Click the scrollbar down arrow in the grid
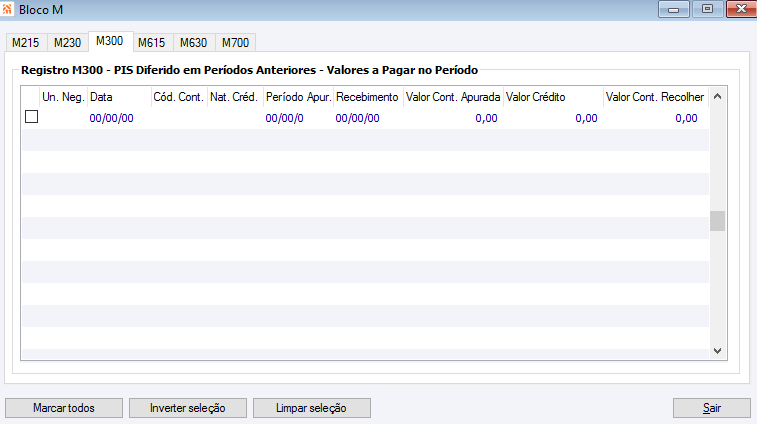757x424 pixels. tap(717, 351)
